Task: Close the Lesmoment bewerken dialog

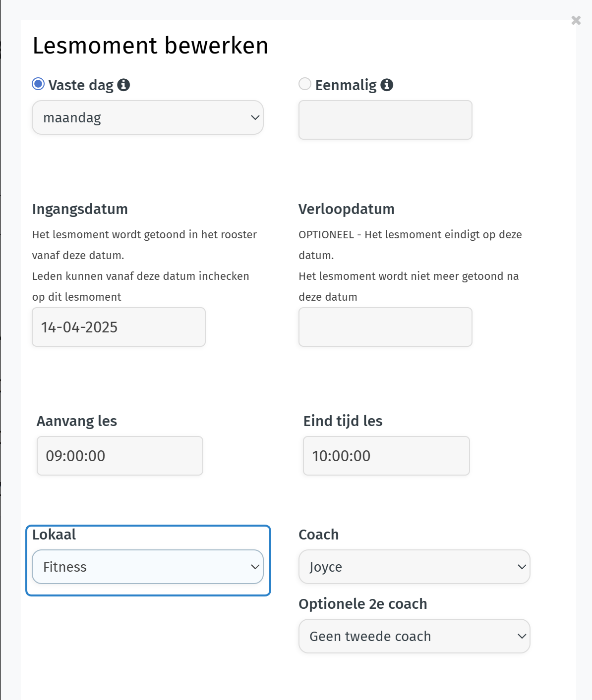Action: [576, 20]
